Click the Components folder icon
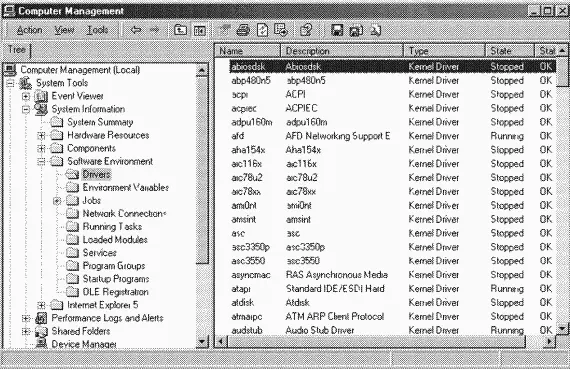This screenshot has height=369, width=570. 56,148
